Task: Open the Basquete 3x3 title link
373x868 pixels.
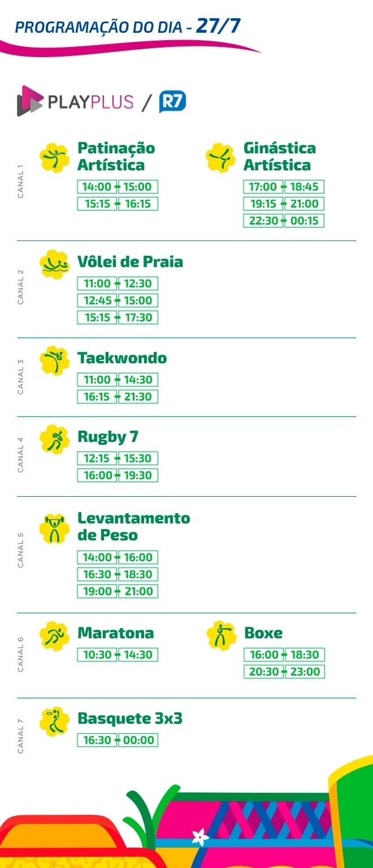Action: pyautogui.click(x=130, y=719)
